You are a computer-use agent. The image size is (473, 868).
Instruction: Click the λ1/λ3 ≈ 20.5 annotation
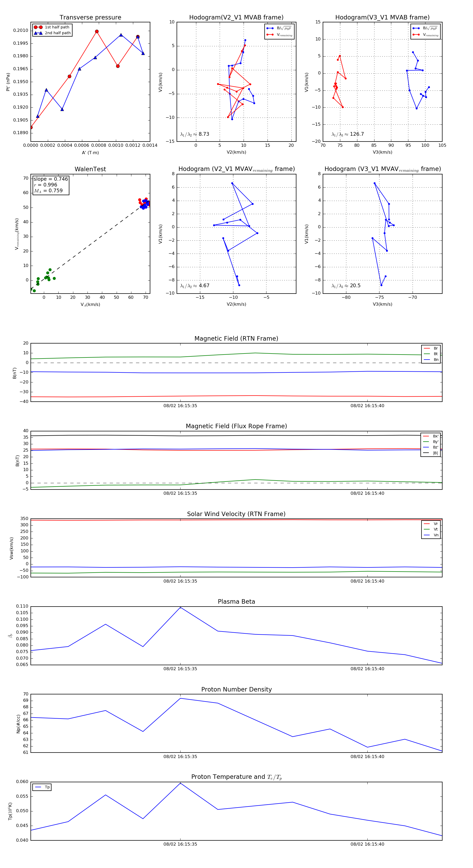click(346, 286)
